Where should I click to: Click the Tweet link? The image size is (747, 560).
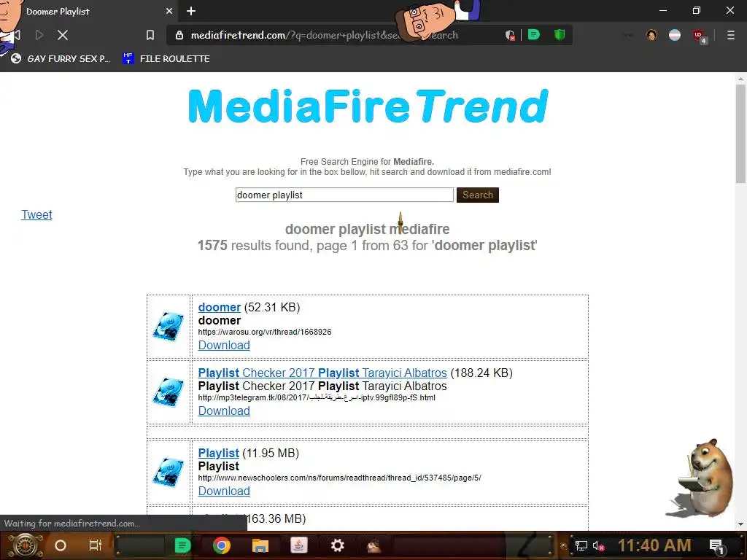coord(36,215)
